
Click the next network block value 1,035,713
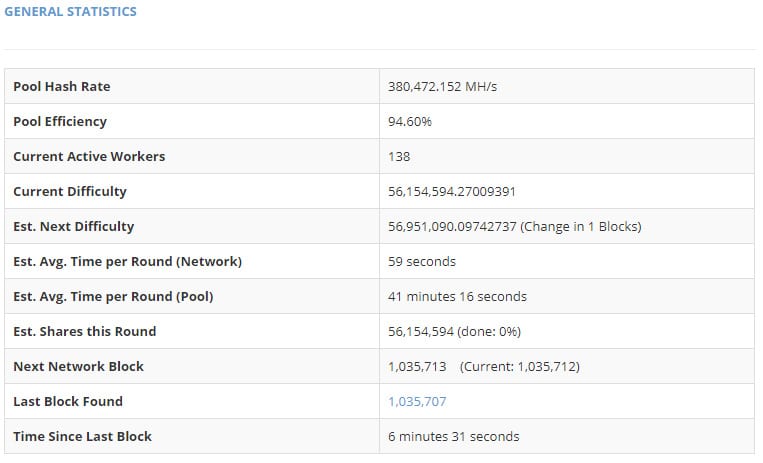pos(417,366)
